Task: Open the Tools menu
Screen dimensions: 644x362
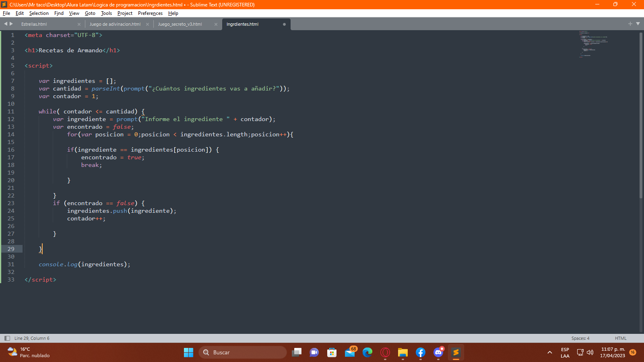Action: [106, 13]
